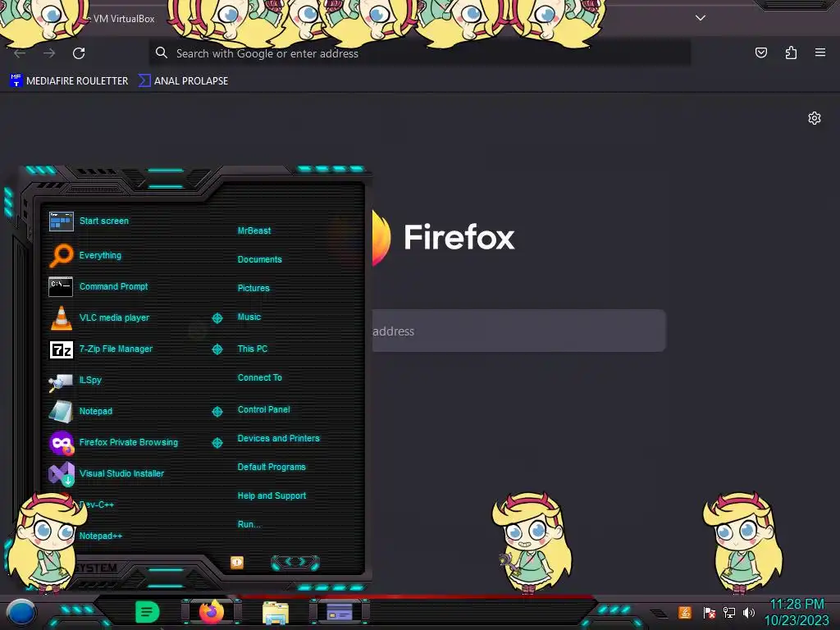This screenshot has width=840, height=630.
Task: Focus the Firefox address bar
Action: [x=419, y=53]
